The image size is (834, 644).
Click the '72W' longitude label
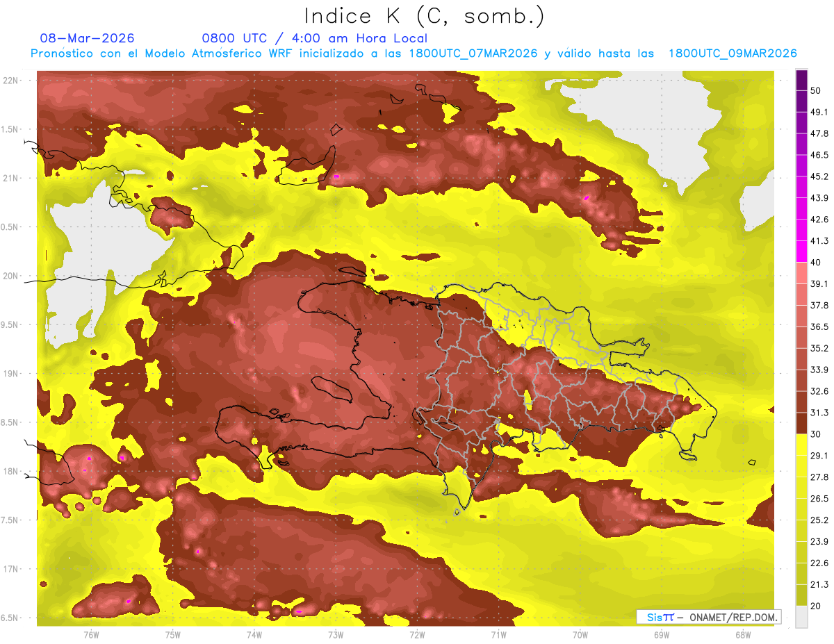pos(417,634)
